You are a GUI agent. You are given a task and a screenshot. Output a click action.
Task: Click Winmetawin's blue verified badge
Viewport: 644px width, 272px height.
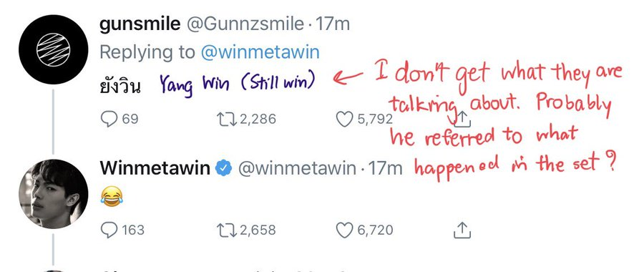pos(224,168)
